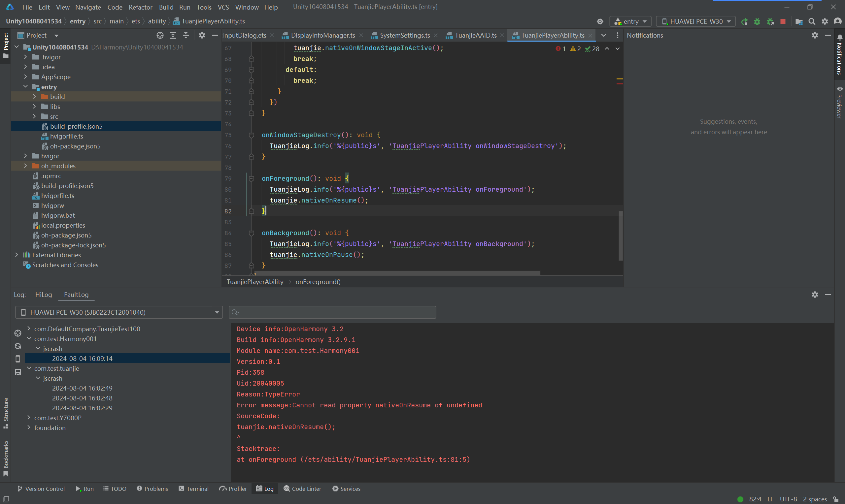Click the device icon in FaultLog sidebar
This screenshot has height=504, width=845.
18,359
